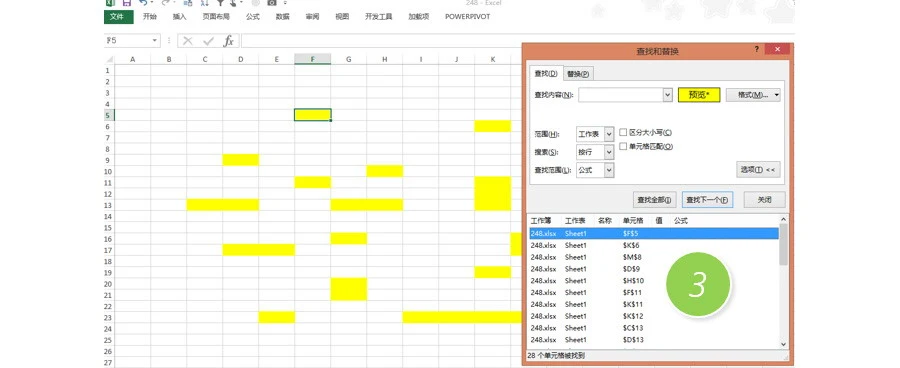Click the 查找全部 button
Screen dimensions: 900x368
(655, 200)
